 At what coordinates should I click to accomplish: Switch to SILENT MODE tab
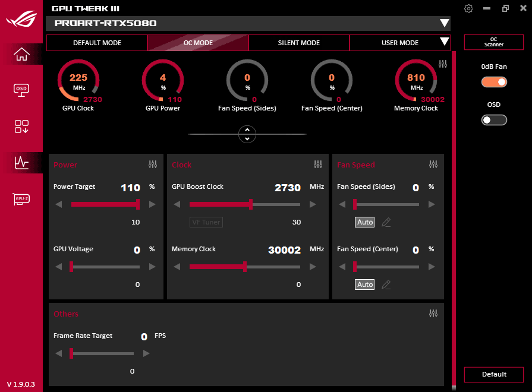298,43
